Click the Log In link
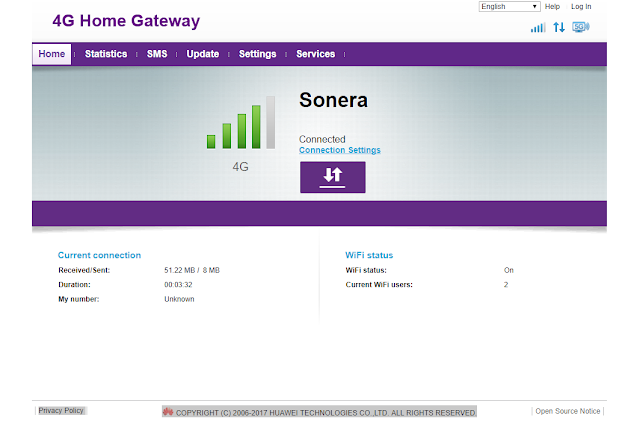Image resolution: width=640 pixels, height=445 pixels. [581, 7]
